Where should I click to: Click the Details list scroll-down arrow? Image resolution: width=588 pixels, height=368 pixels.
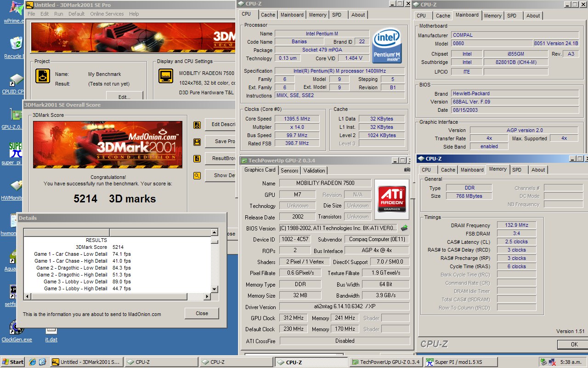click(x=214, y=289)
